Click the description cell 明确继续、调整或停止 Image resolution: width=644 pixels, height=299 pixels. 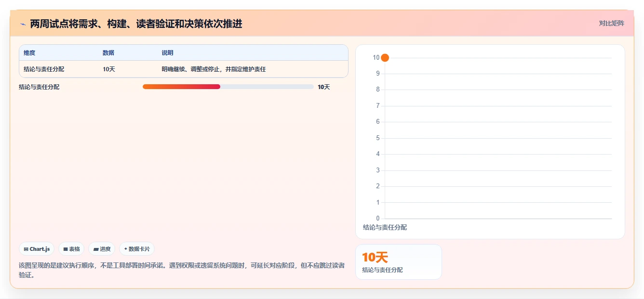point(214,69)
